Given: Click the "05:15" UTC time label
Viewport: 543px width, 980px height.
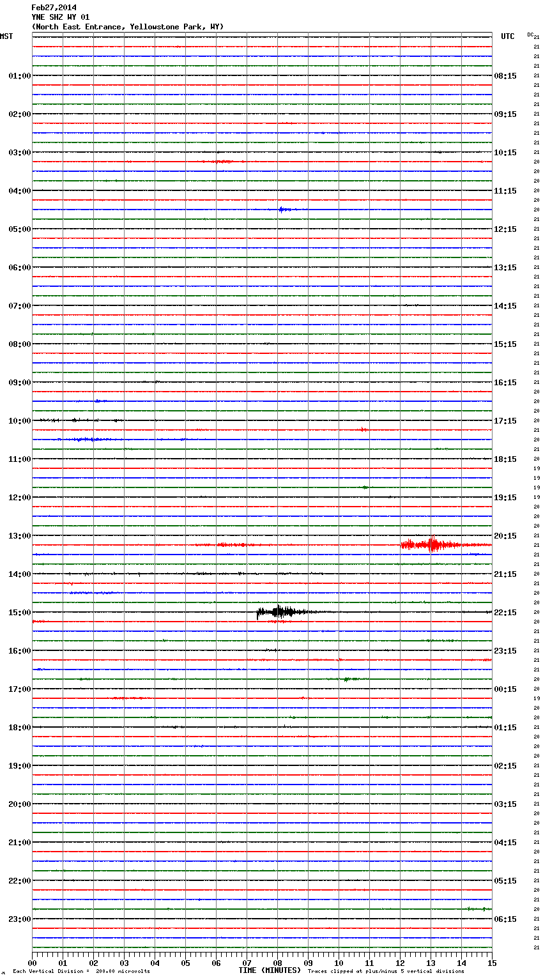Looking at the screenshot, I should click(505, 881).
